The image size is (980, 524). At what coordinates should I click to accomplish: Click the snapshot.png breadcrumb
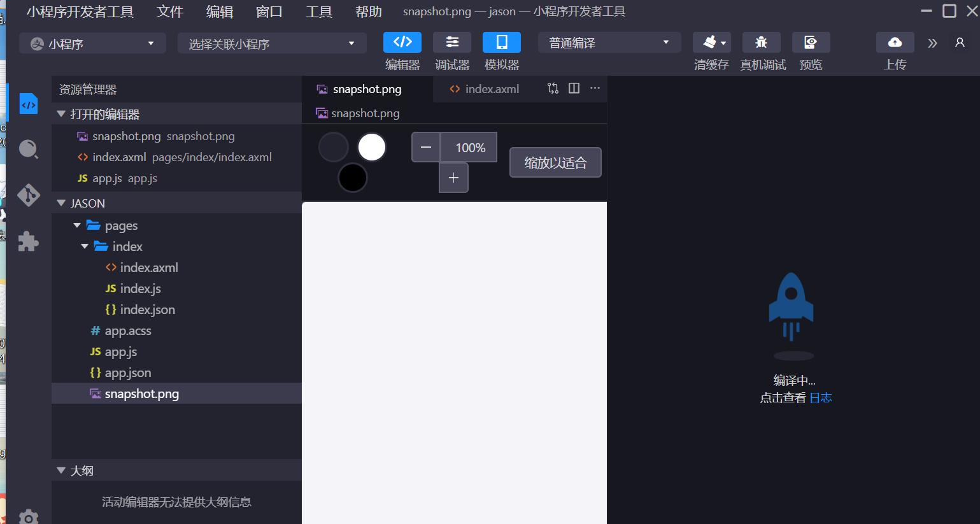(359, 113)
